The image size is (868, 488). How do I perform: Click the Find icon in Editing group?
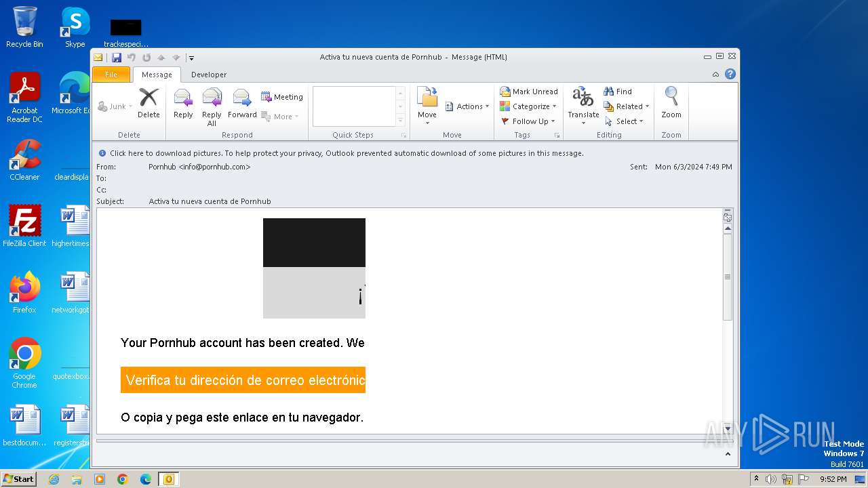(618, 91)
